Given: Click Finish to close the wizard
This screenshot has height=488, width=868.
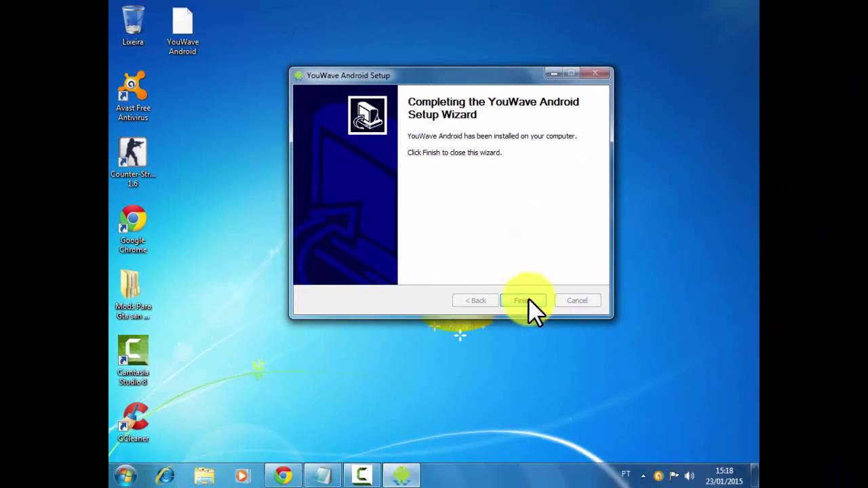Looking at the screenshot, I should point(523,300).
